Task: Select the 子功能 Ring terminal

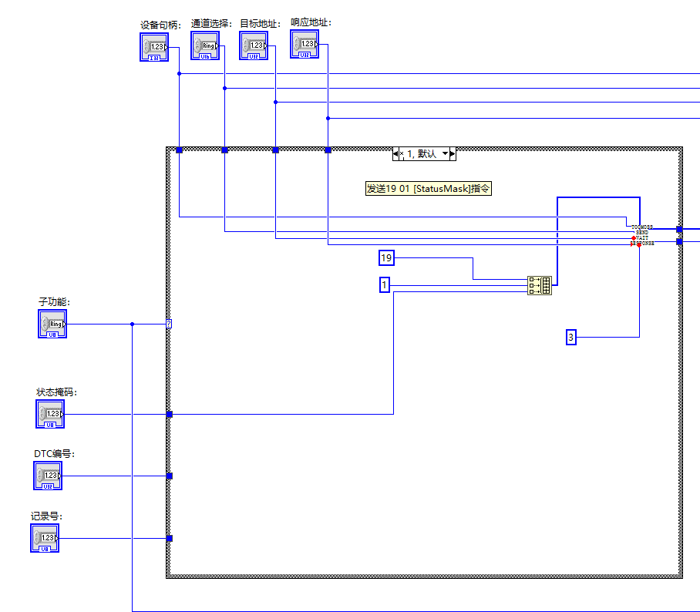Action: click(x=52, y=324)
